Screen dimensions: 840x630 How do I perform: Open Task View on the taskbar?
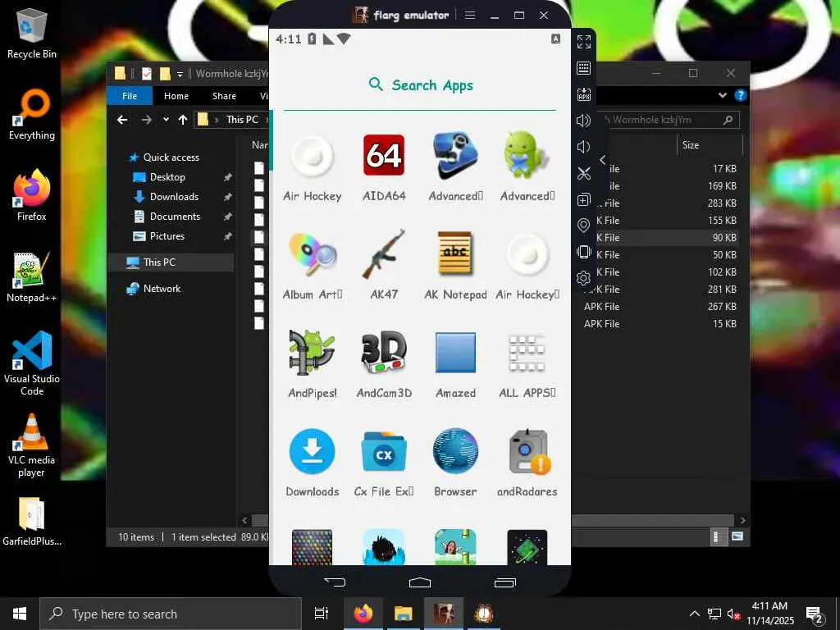click(x=322, y=614)
